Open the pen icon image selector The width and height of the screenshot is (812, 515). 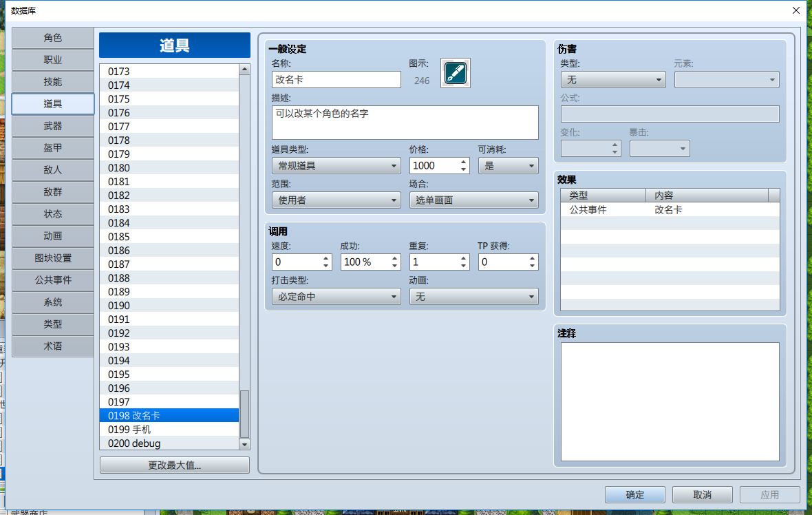coord(455,73)
